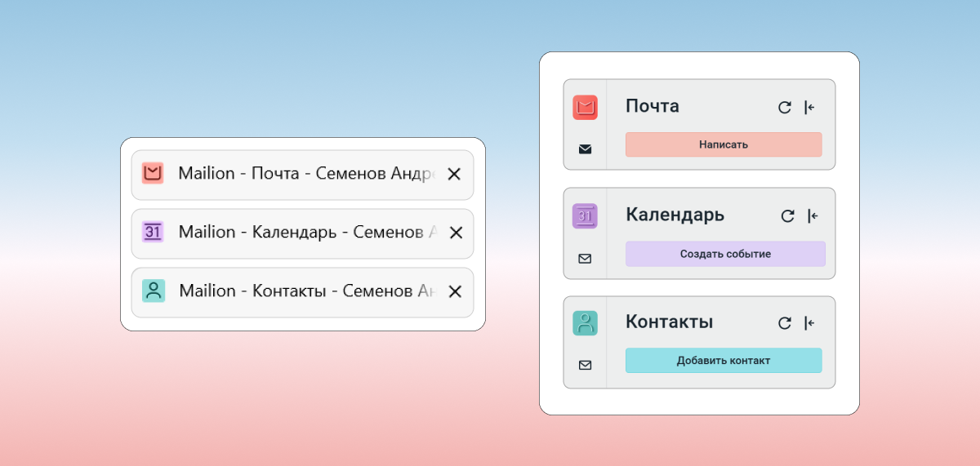Click the refresh icon in Контакты panel
This screenshot has height=466, width=980.
click(784, 323)
